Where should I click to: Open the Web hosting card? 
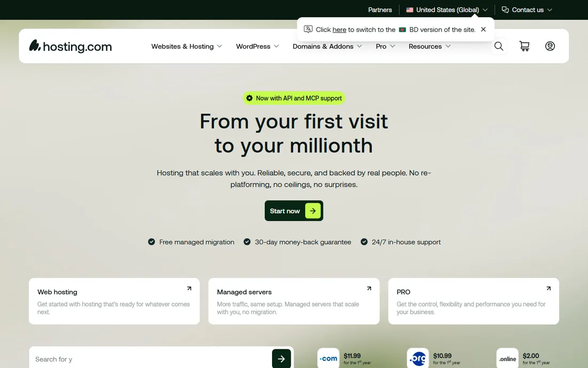[x=114, y=301]
